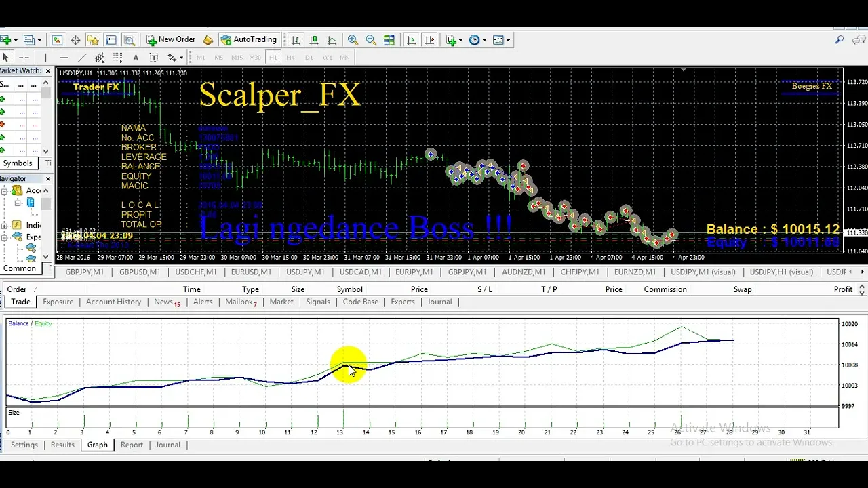Sort trades by Symbol column header
This screenshot has height=488, width=868.
[350, 289]
